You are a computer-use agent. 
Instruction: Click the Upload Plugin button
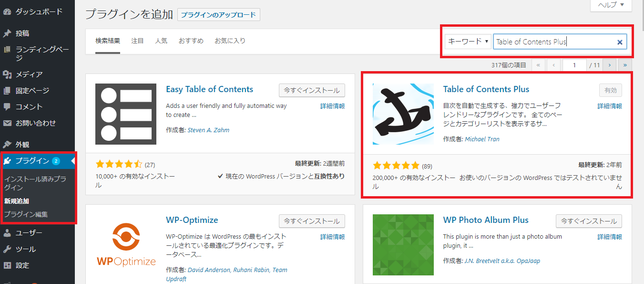[x=218, y=15]
